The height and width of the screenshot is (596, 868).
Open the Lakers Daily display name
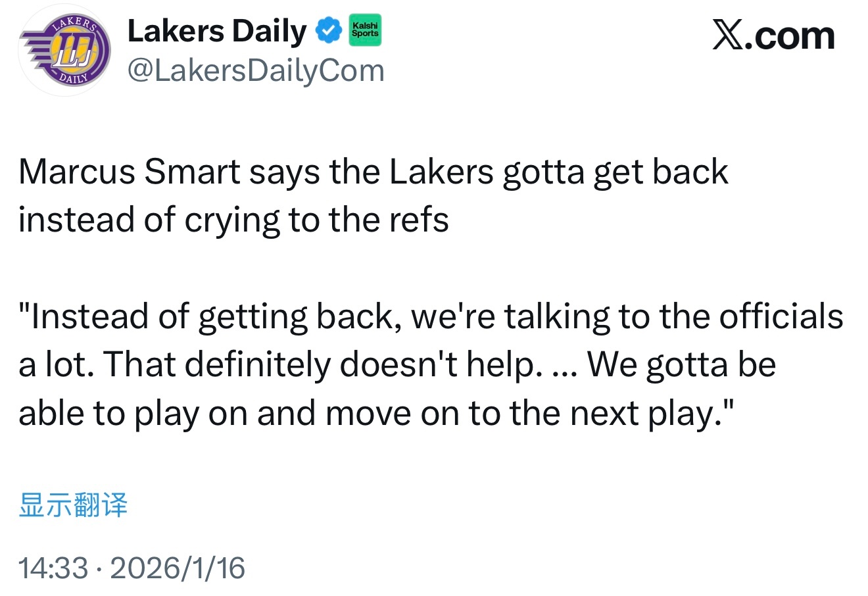coord(216,31)
